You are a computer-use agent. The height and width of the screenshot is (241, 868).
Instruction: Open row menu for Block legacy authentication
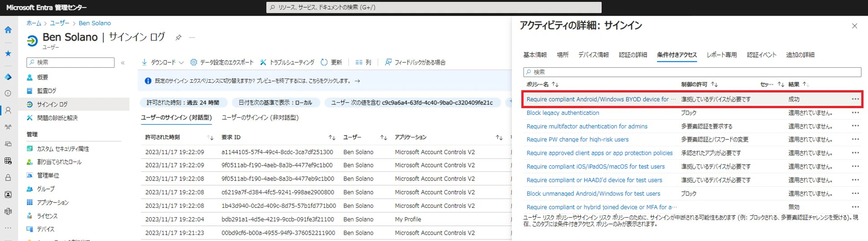pos(855,113)
